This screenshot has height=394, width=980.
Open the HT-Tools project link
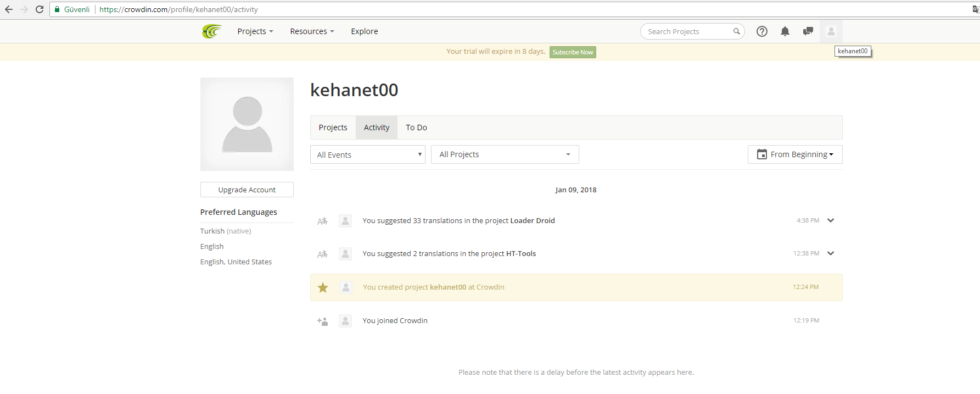[521, 254]
